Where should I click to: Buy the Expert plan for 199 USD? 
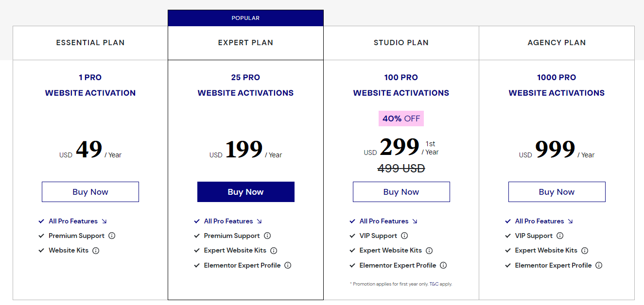click(x=246, y=192)
